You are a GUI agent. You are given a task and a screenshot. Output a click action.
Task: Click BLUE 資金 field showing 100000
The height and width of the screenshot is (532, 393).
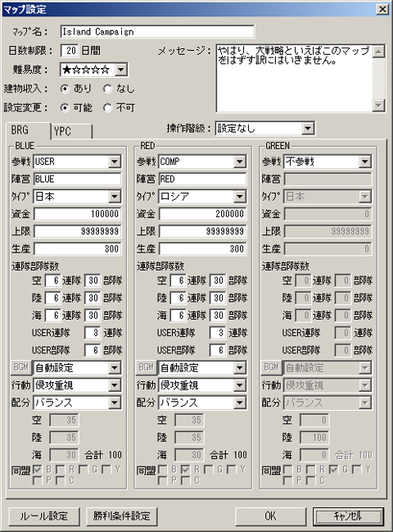click(x=77, y=214)
